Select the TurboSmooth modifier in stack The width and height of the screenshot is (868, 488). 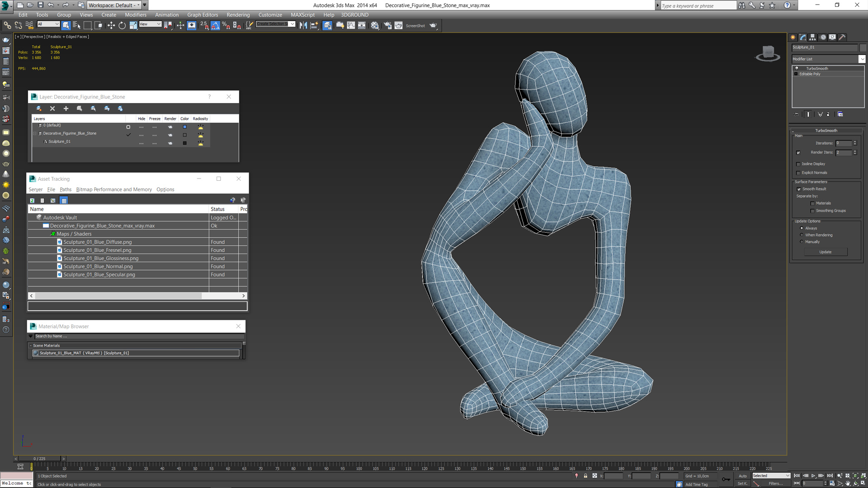[817, 69]
